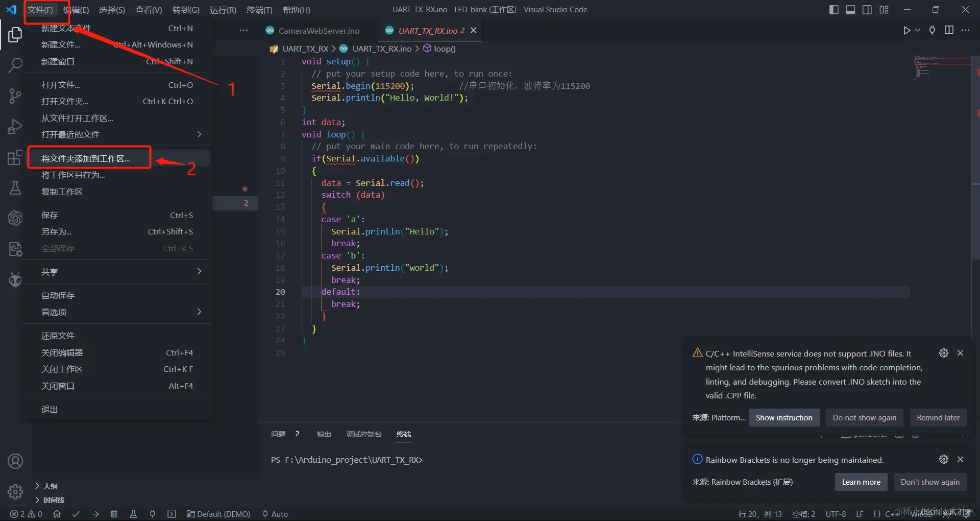The image size is (980, 521).
Task: Open LF end-of-line selector
Action: click(x=860, y=514)
